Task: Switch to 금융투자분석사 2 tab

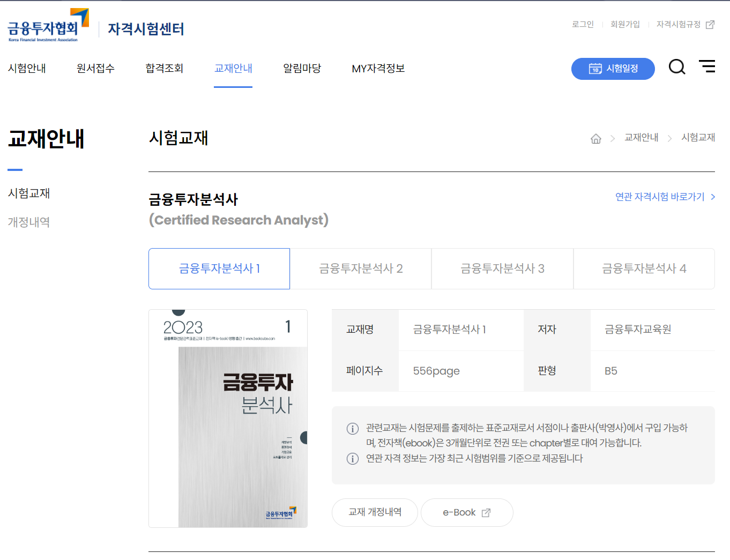Action: 361,268
